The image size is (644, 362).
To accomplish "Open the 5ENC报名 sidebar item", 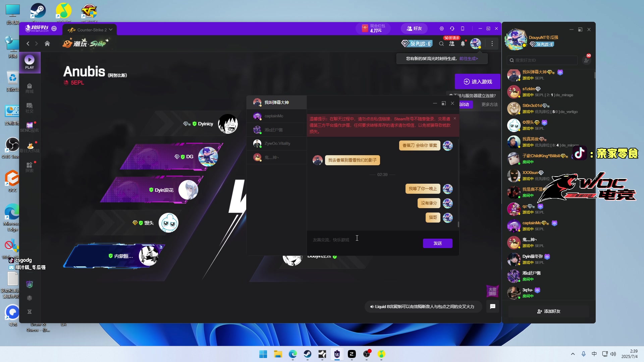I will 30,127.
